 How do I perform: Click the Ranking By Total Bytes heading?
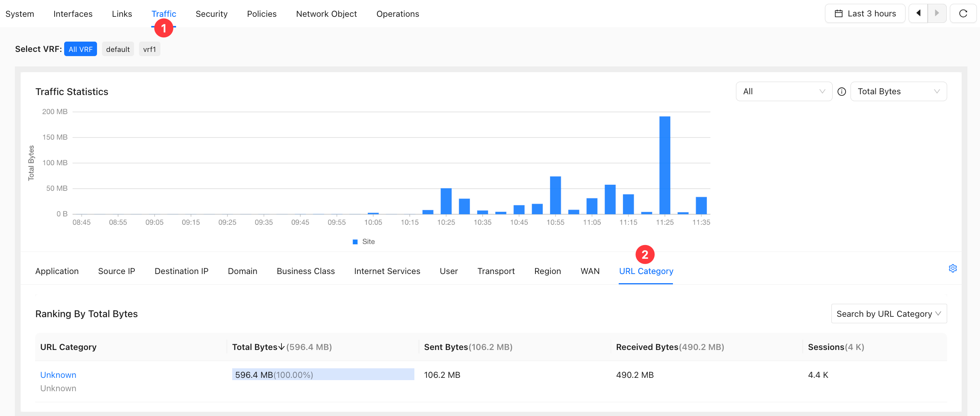pyautogui.click(x=86, y=314)
